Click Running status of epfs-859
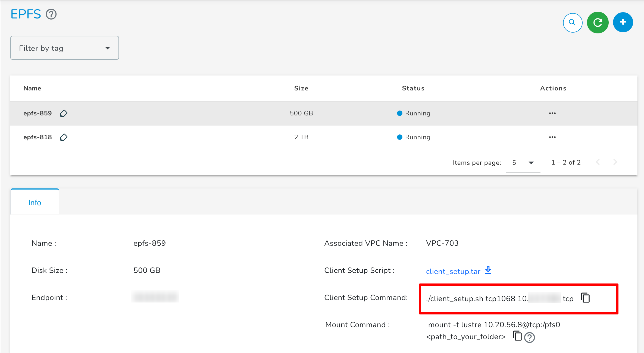The width and height of the screenshot is (644, 353). [x=414, y=113]
